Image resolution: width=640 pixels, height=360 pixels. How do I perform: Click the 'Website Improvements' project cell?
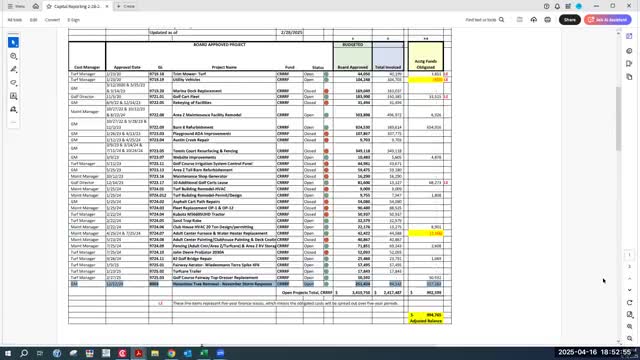tap(224, 157)
